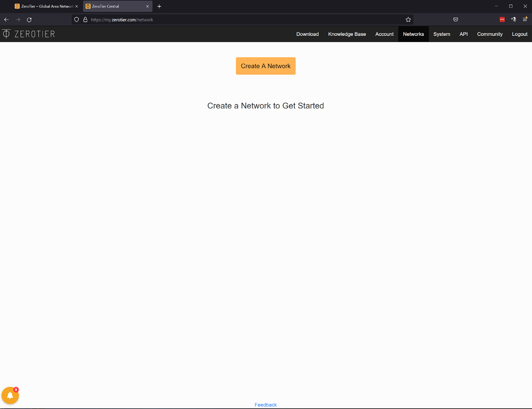532x409 pixels.
Task: Open the Knowledge Base menu item
Action: coord(347,34)
